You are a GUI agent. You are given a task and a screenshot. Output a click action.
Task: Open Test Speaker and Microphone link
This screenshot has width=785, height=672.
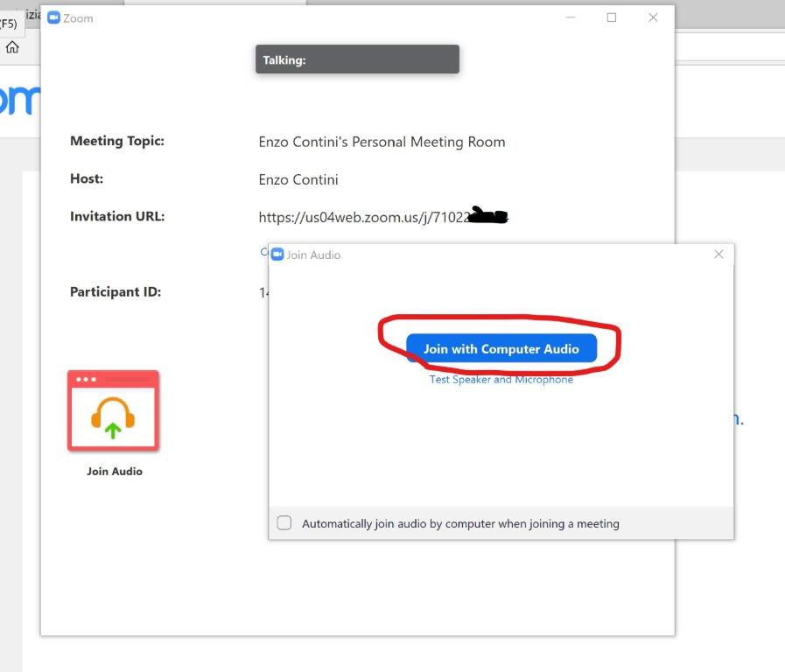click(501, 380)
